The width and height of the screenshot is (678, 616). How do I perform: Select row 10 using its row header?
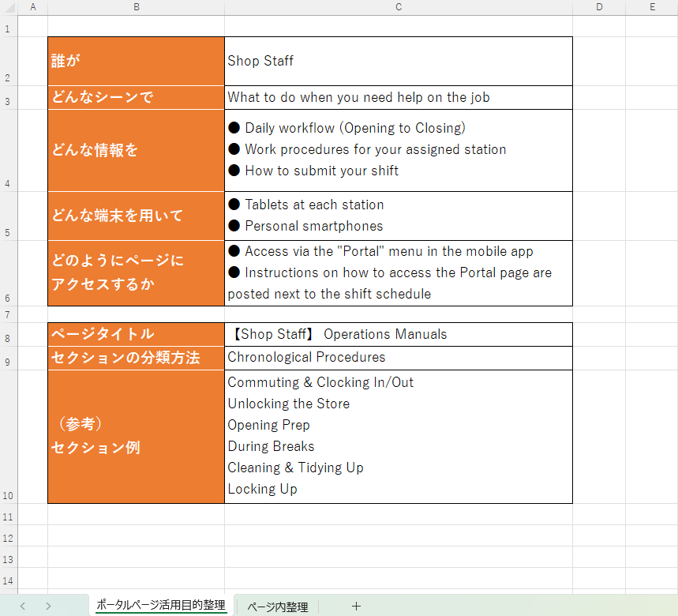(x=8, y=496)
